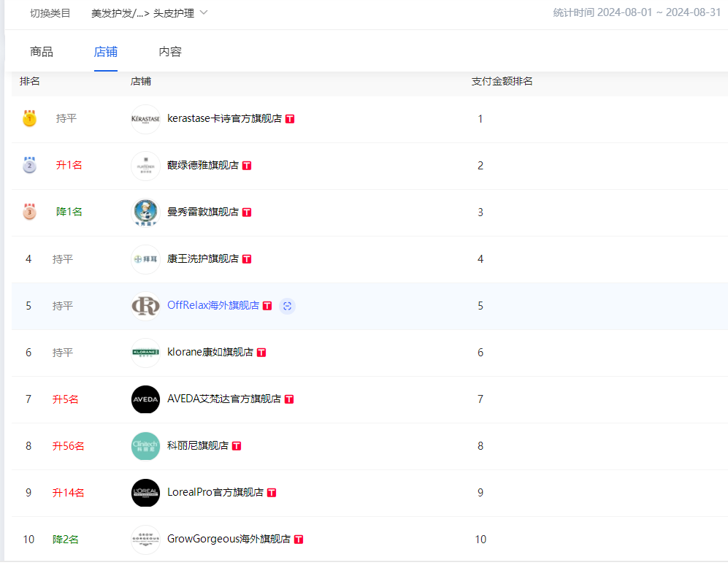
Task: Click the L'Oreal Pro store logo
Action: pyautogui.click(x=146, y=493)
